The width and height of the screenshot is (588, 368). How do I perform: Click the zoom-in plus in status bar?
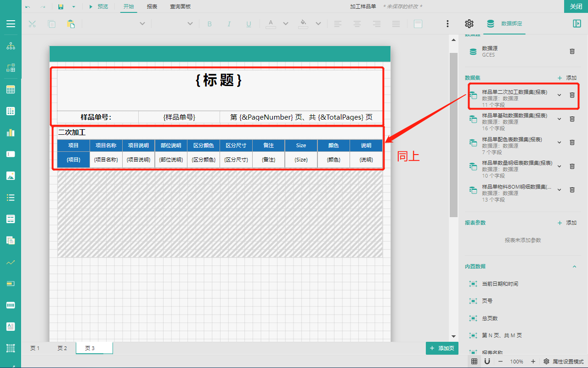pos(533,362)
